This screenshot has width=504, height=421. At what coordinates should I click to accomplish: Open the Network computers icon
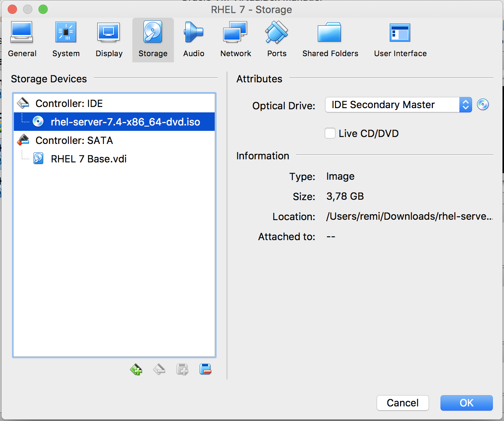click(235, 32)
